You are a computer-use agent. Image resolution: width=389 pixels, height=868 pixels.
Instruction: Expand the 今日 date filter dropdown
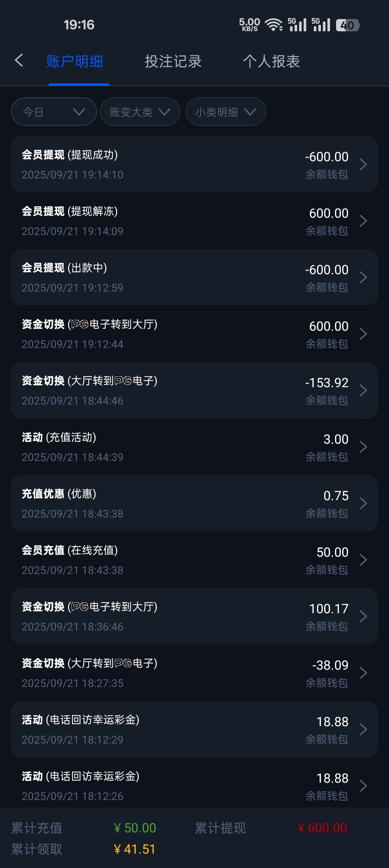[54, 112]
